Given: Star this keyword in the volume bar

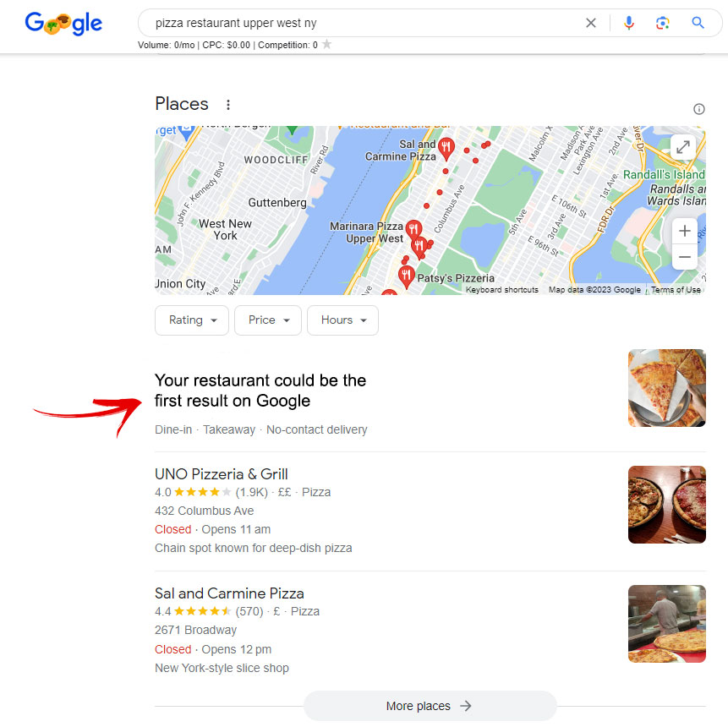Looking at the screenshot, I should click(327, 44).
